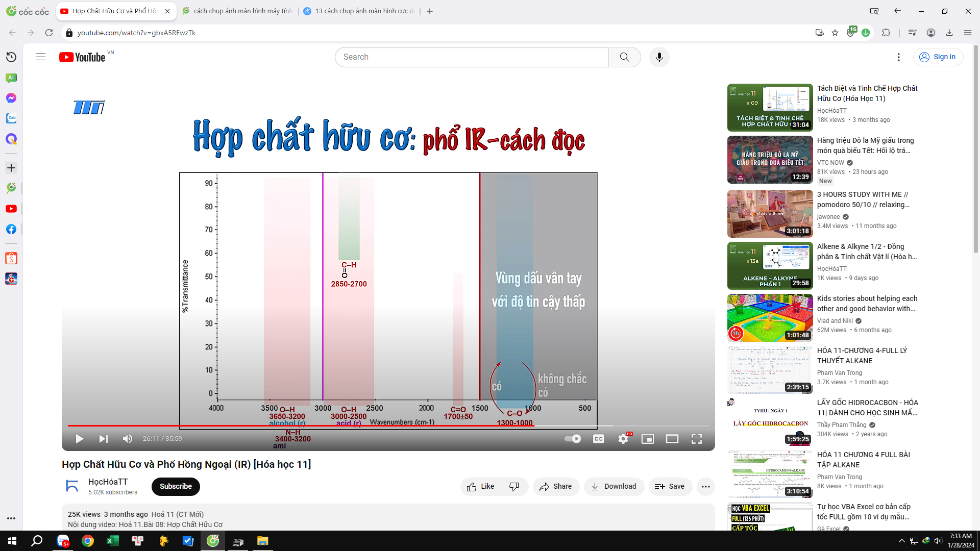Click the YouTube search magnifier button
The height and width of the screenshot is (551, 980).
[624, 57]
